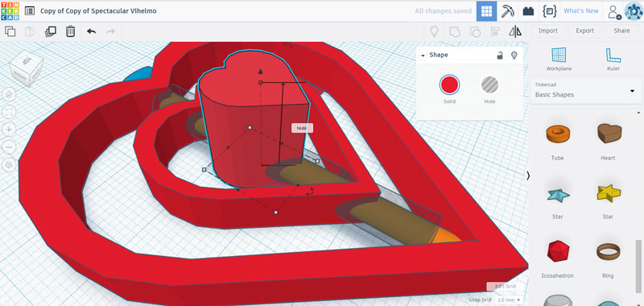The image size is (644, 306).
Task: Click the Share button
Action: [x=621, y=31]
